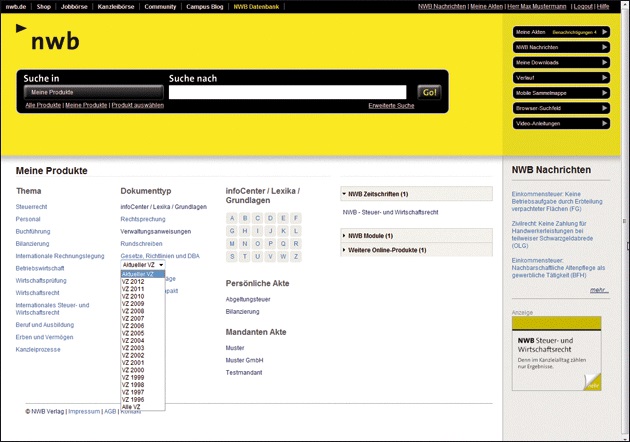This screenshot has height=442, width=630.
Task: Choose VZ 2010 from the year list
Action: click(x=133, y=297)
